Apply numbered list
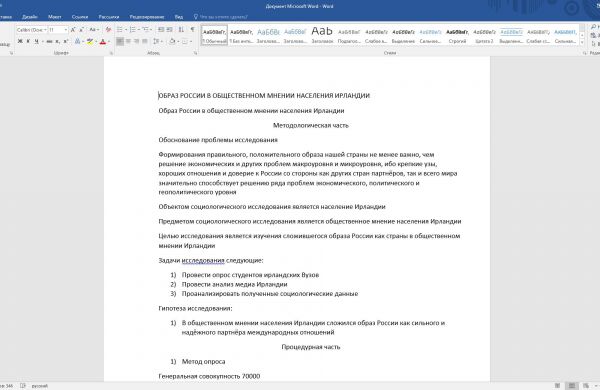The width and height of the screenshot is (600, 390). click(133, 29)
